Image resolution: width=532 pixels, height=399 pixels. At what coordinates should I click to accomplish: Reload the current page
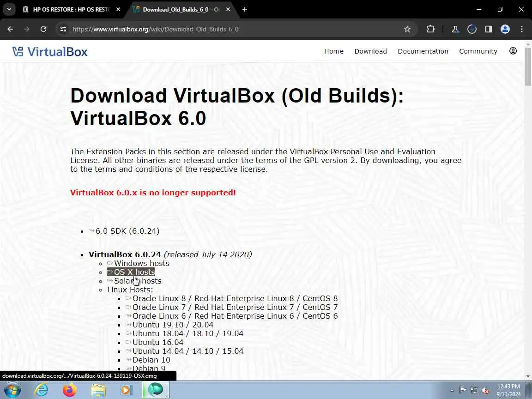click(x=43, y=29)
